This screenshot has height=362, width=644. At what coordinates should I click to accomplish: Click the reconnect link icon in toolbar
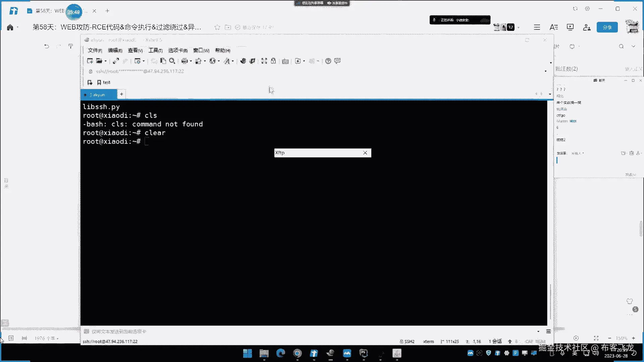pos(116,61)
